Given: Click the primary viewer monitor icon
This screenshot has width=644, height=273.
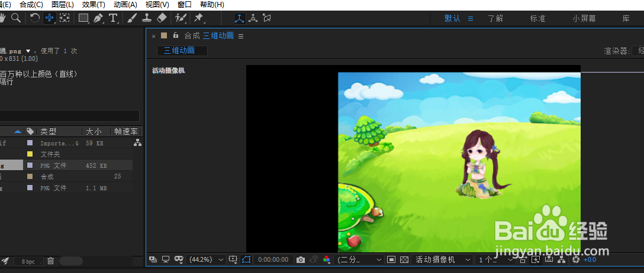Looking at the screenshot, I should coord(166,259).
